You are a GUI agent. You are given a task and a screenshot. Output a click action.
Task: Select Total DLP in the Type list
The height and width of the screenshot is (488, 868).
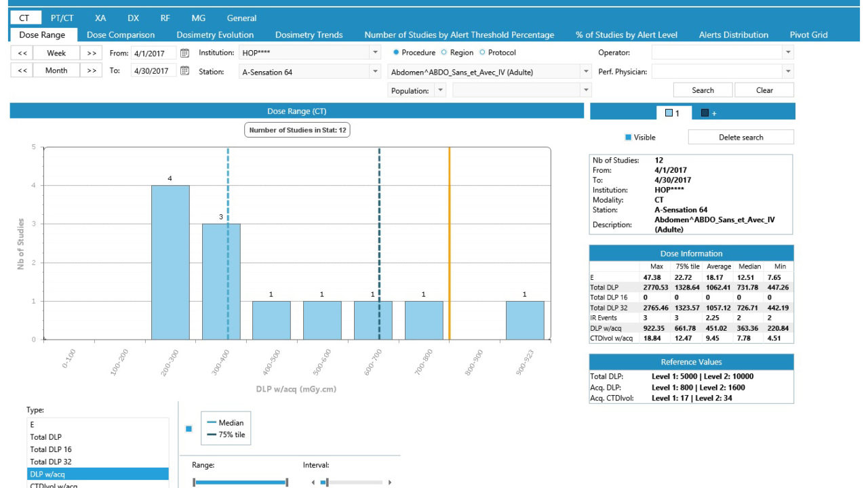click(x=46, y=437)
